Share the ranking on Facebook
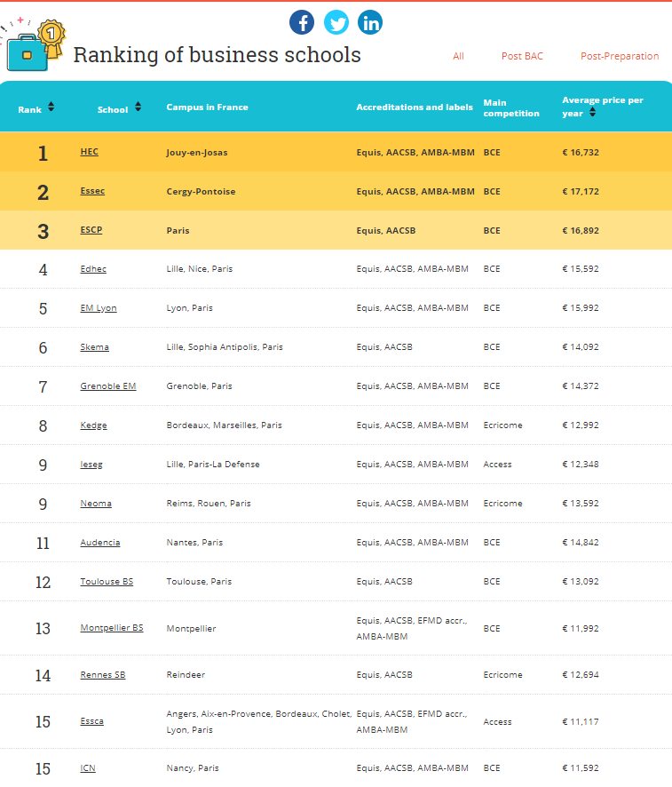The width and height of the screenshot is (672, 787). [x=302, y=22]
